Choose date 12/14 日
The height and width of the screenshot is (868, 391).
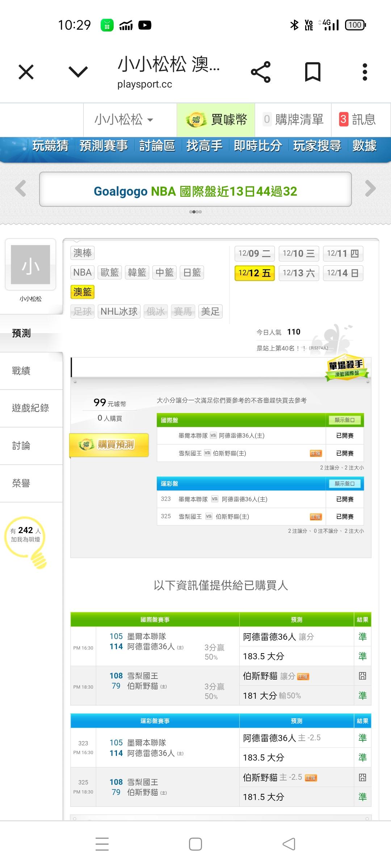click(343, 273)
